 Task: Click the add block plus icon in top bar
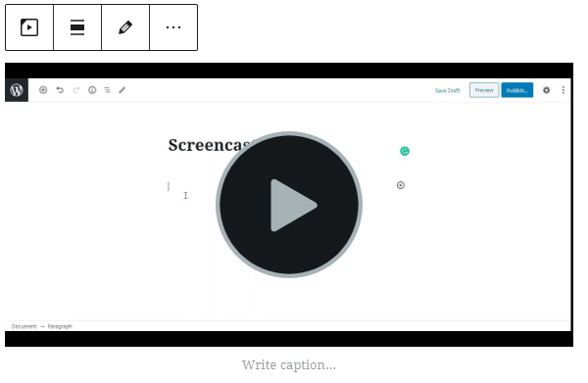[43, 90]
